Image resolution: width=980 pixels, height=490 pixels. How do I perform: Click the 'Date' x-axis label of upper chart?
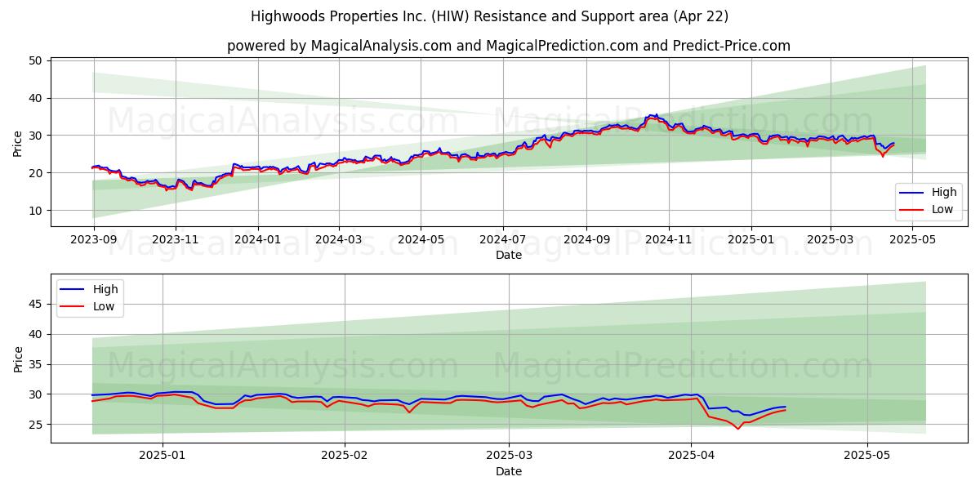coord(509,255)
